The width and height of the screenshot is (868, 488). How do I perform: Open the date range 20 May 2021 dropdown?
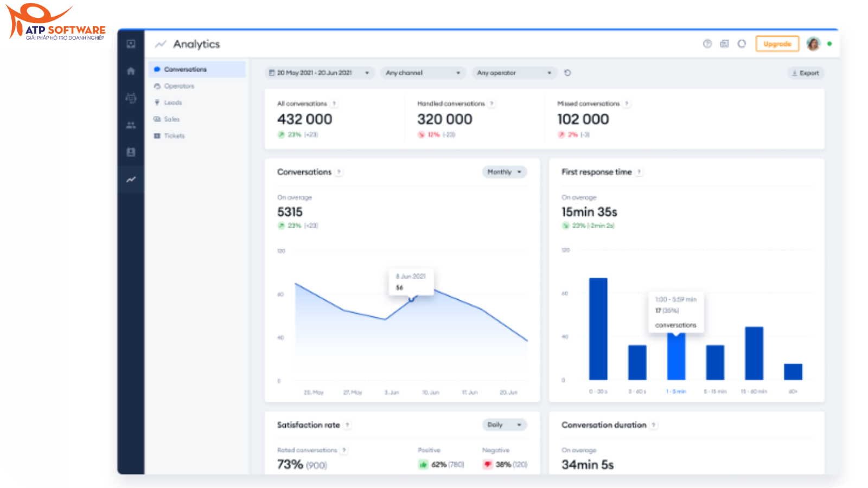pos(320,73)
